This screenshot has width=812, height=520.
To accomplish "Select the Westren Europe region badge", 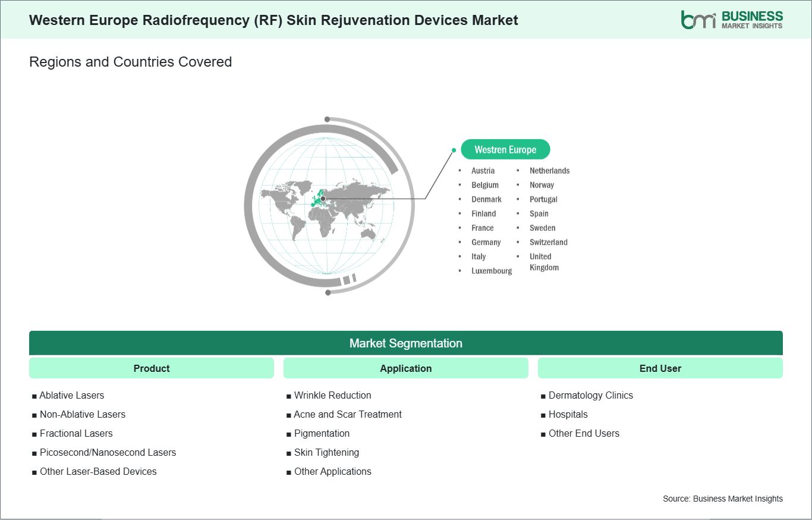I will point(505,150).
